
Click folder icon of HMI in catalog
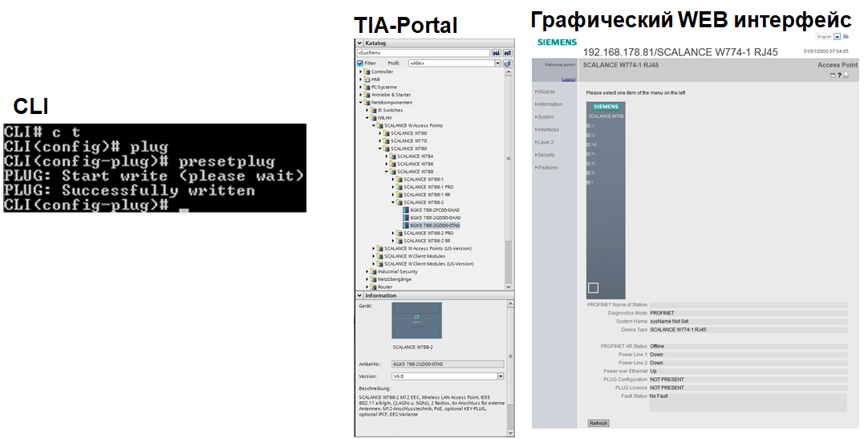(x=367, y=79)
